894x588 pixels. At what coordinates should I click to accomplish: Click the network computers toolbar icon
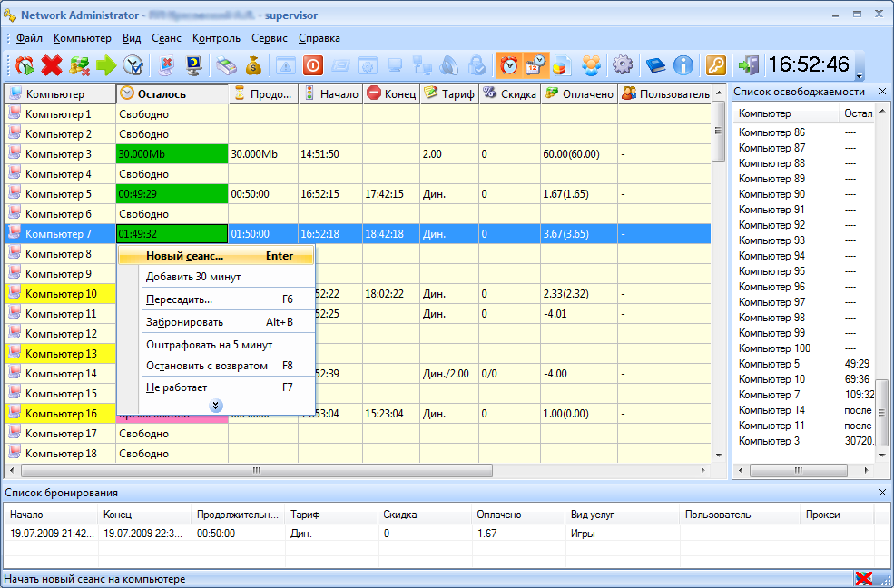(x=422, y=65)
